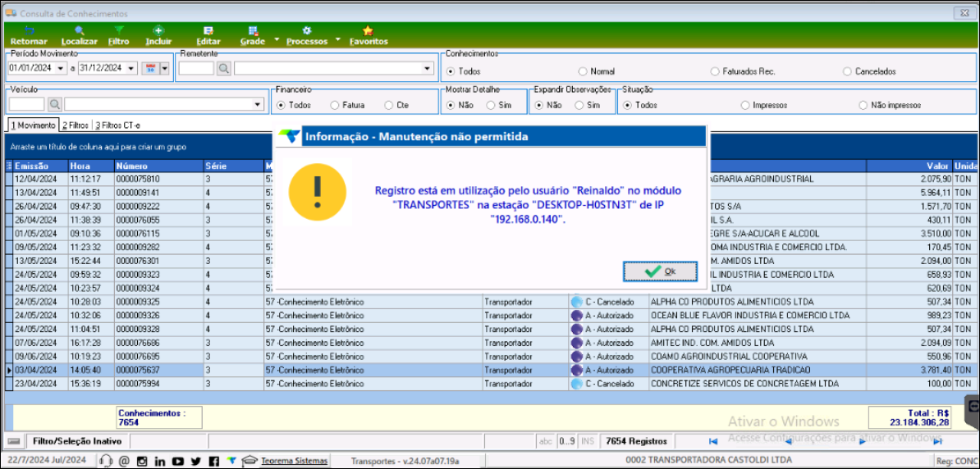
Task: Switch to the 2 Filtros tab
Action: coord(76,125)
